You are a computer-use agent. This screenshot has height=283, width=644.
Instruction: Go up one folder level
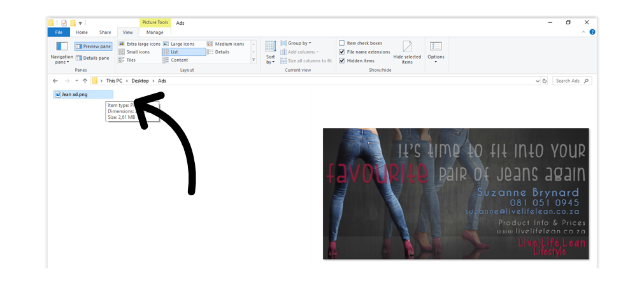pos(85,81)
